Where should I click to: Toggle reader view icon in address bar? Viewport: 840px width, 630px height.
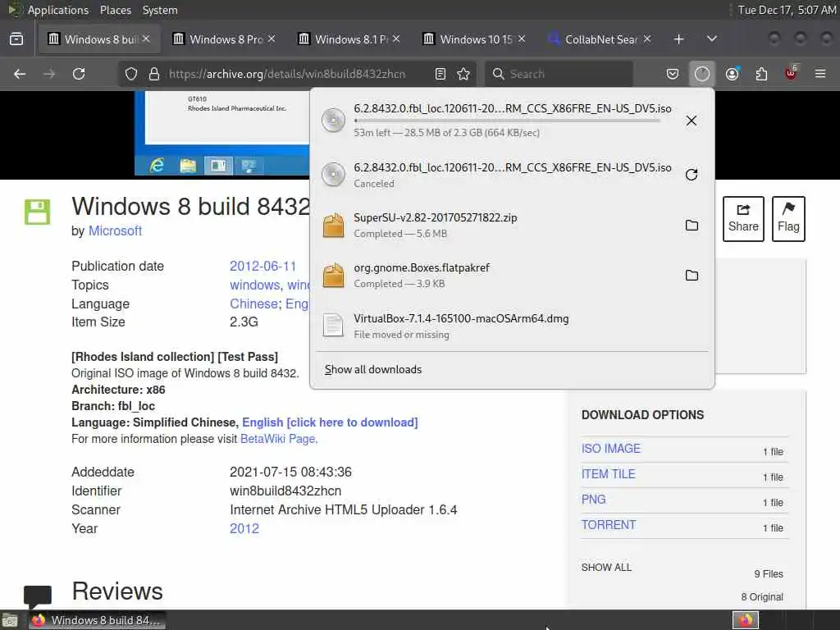(441, 74)
